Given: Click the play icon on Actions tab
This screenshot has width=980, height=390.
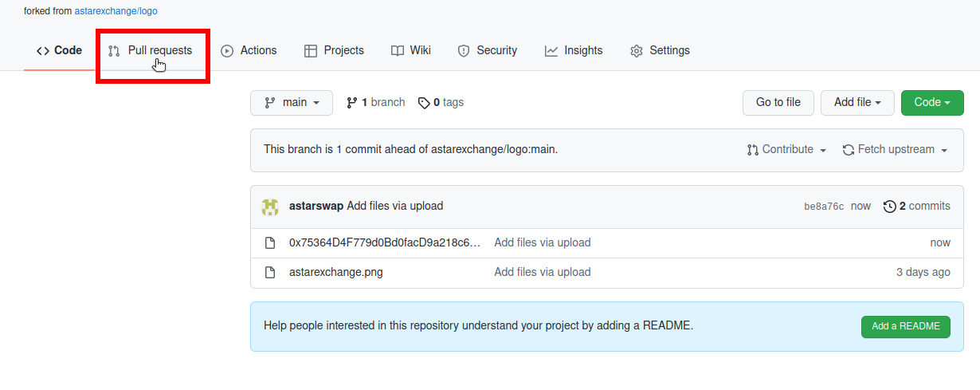Looking at the screenshot, I should (x=227, y=51).
